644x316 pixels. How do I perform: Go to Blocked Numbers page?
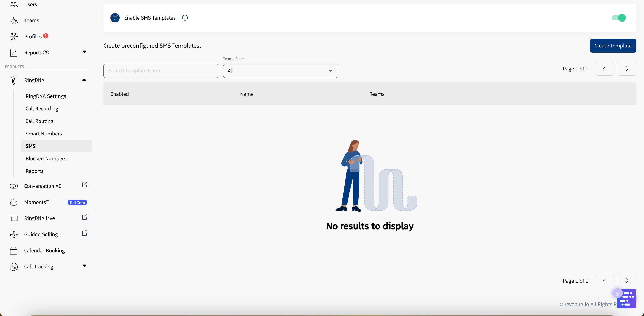(x=46, y=158)
